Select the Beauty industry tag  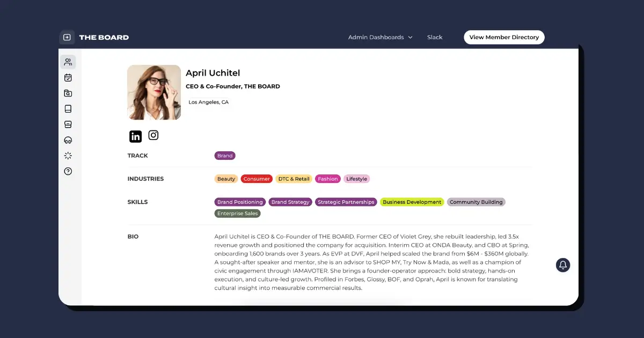[226, 179]
